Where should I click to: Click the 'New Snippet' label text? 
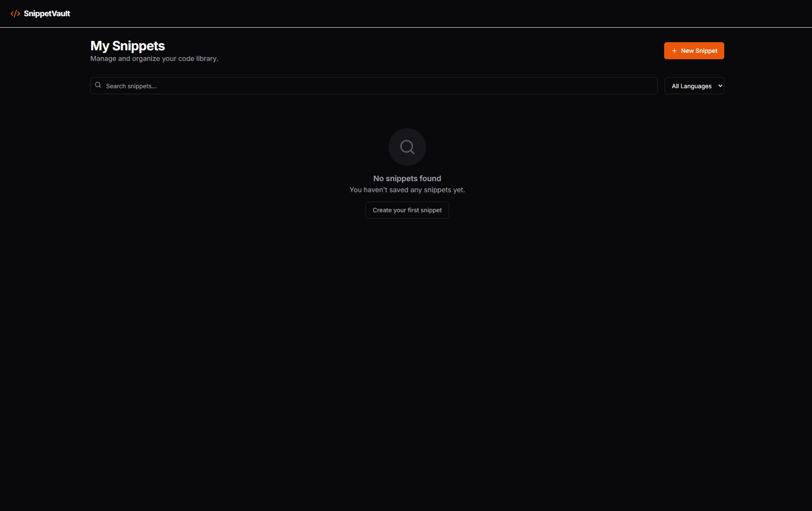[x=699, y=51]
